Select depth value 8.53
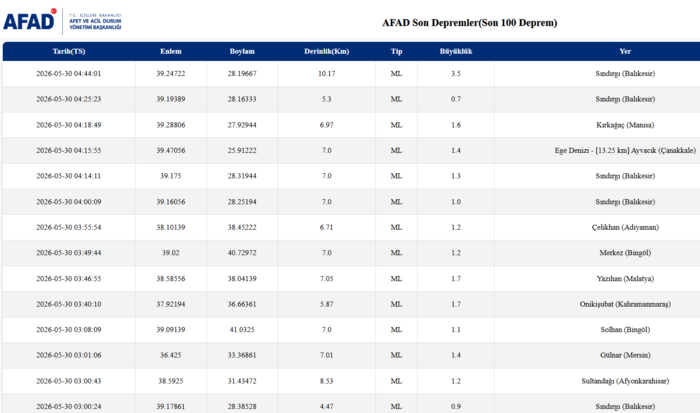This screenshot has height=413, width=700. (x=327, y=381)
